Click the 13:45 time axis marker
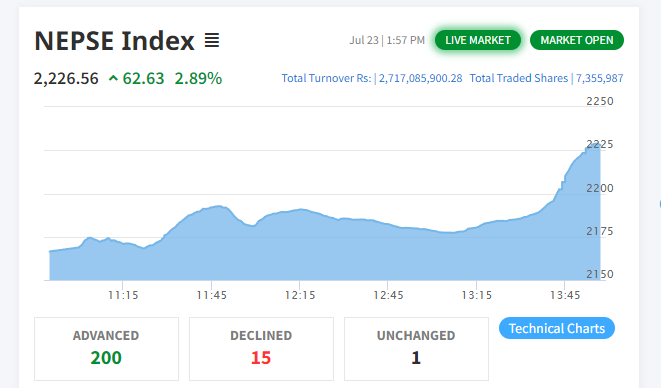The width and height of the screenshot is (661, 388). coord(565,295)
